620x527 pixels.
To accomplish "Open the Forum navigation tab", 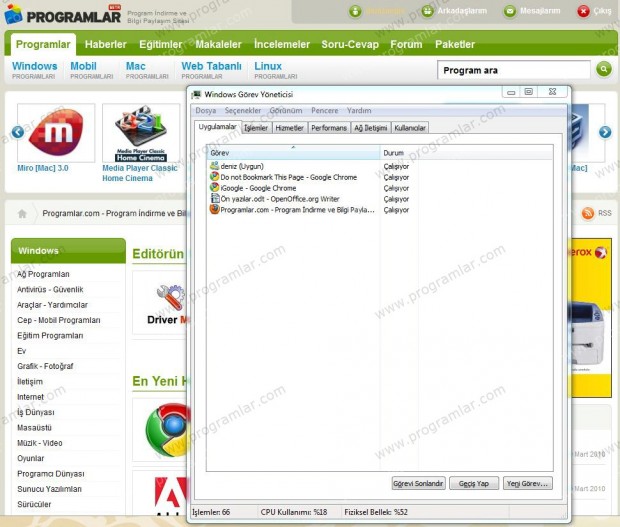I will (x=406, y=44).
